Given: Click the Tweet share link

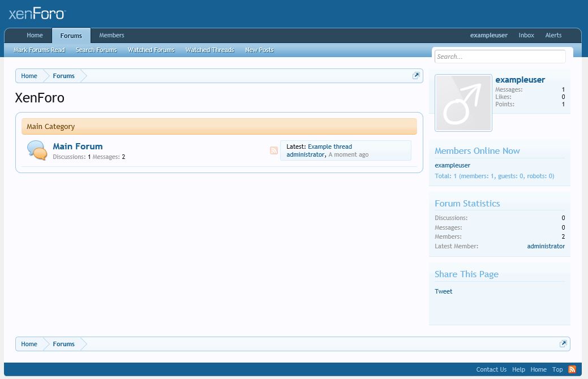Looking at the screenshot, I should (443, 291).
